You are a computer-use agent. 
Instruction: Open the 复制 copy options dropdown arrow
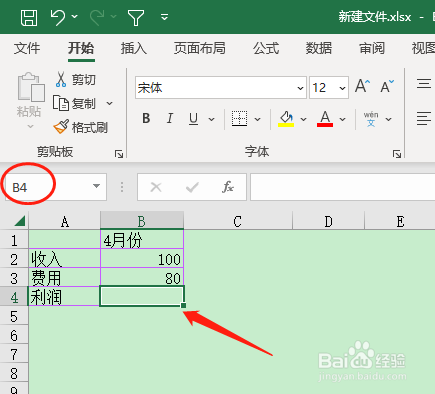pos(109,104)
